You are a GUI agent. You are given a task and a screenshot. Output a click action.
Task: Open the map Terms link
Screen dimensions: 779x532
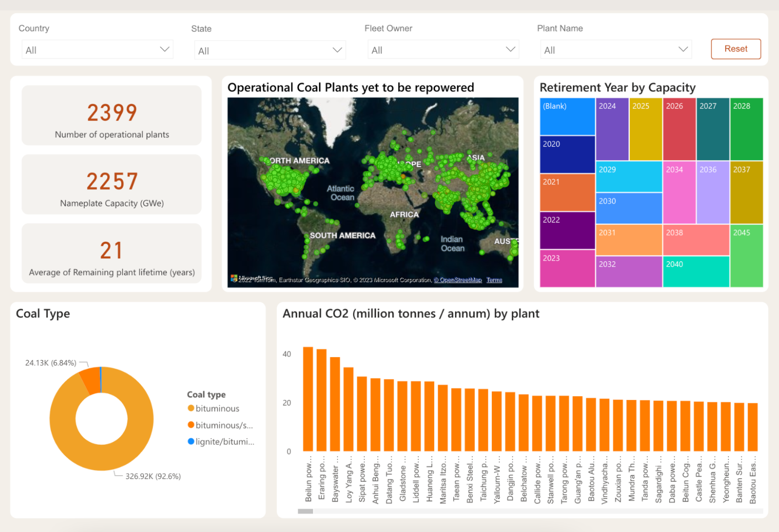494,280
